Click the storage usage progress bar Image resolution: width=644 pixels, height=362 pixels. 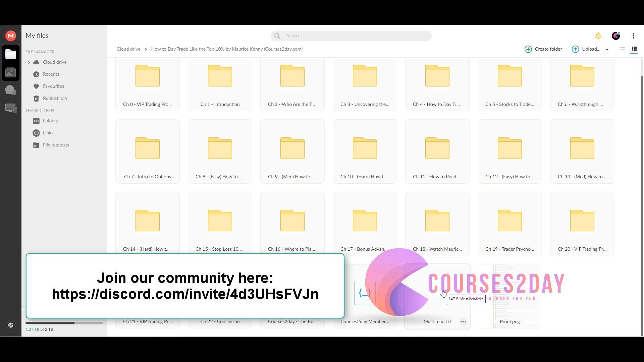pyautogui.click(x=64, y=323)
